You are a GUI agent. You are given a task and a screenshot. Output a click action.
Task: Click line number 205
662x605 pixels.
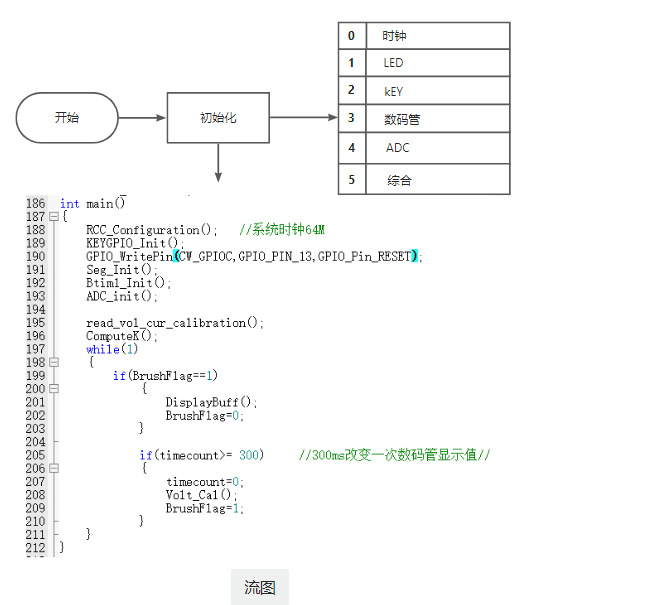tap(35, 455)
